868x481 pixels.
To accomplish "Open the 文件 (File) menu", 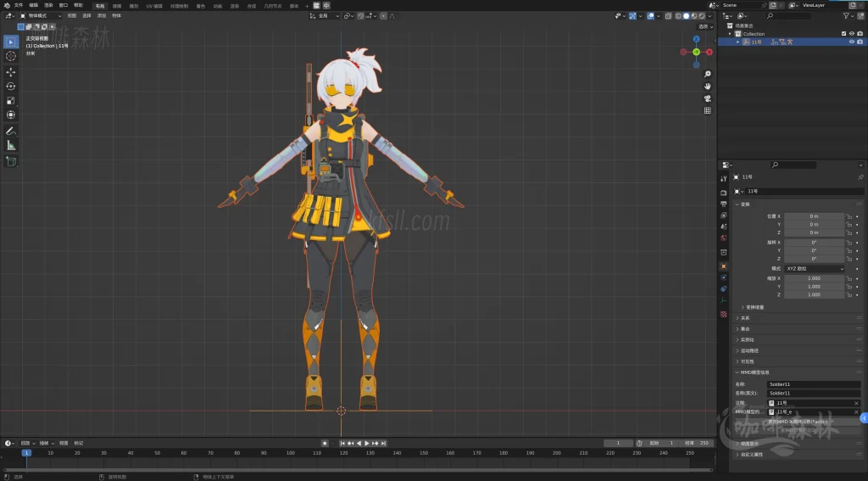I will pos(19,5).
